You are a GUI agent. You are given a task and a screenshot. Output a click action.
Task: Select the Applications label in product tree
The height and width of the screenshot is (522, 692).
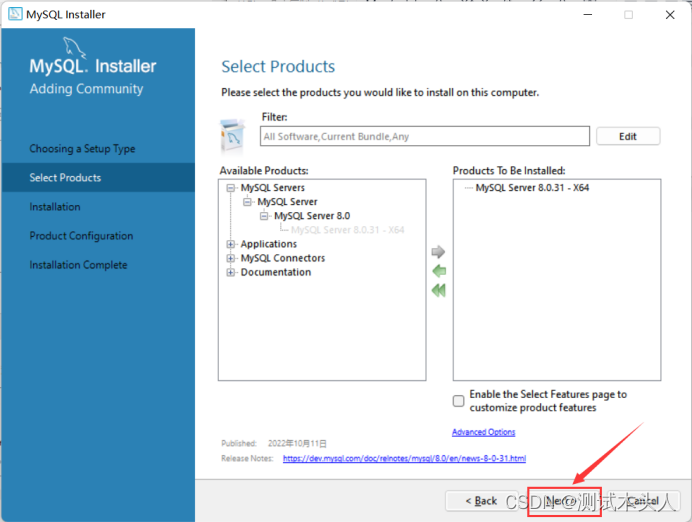point(269,244)
